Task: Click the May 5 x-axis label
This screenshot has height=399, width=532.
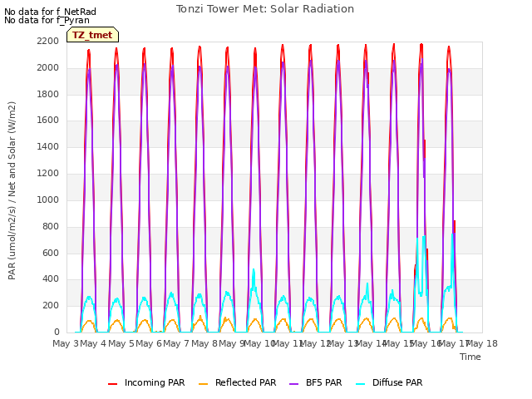Action: [121, 343]
